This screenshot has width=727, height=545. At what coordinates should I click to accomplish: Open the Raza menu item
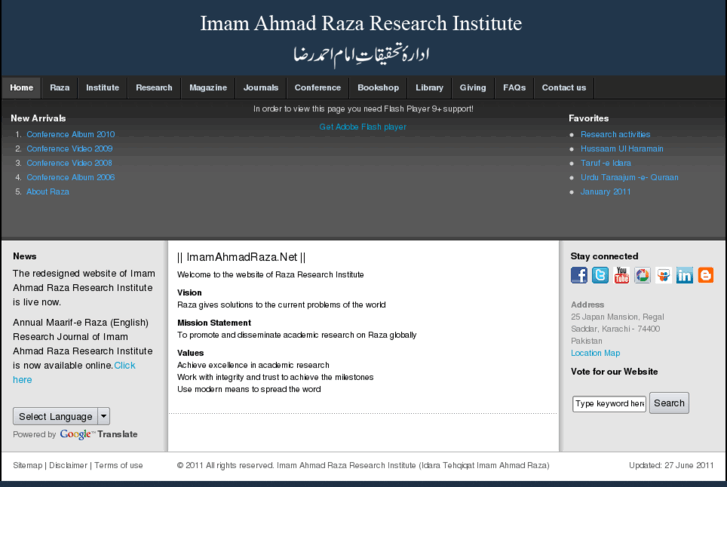pyautogui.click(x=60, y=88)
